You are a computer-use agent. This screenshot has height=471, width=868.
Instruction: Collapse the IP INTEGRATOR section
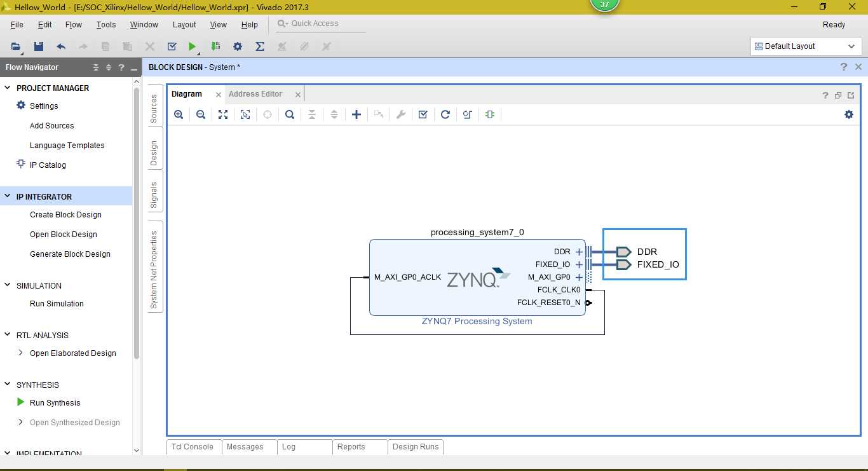[8, 196]
